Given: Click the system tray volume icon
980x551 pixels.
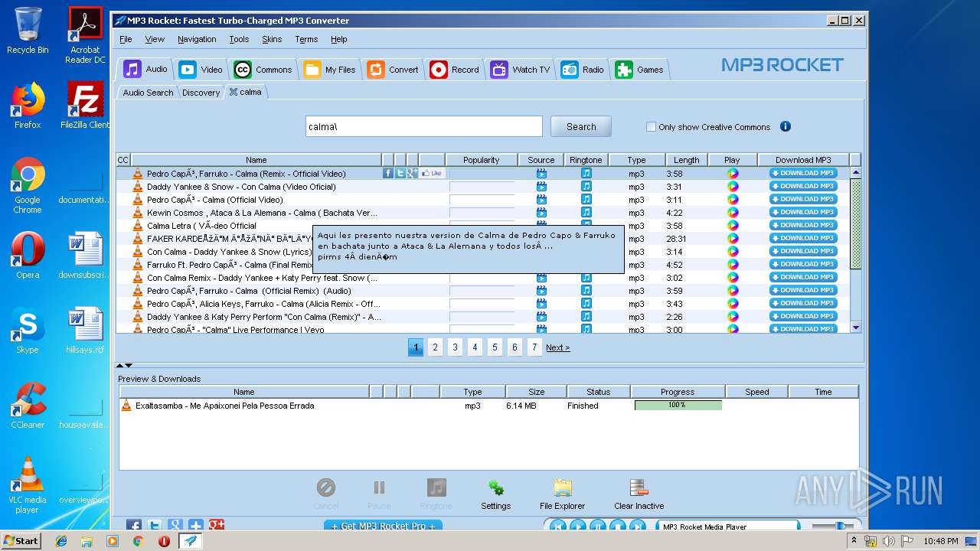Looking at the screenshot, I should click(x=889, y=541).
